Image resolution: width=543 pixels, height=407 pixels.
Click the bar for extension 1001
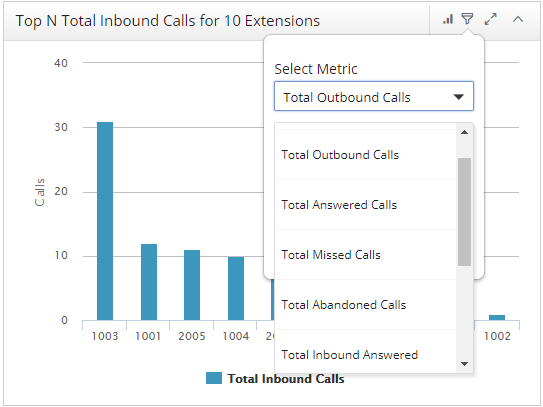click(x=149, y=282)
